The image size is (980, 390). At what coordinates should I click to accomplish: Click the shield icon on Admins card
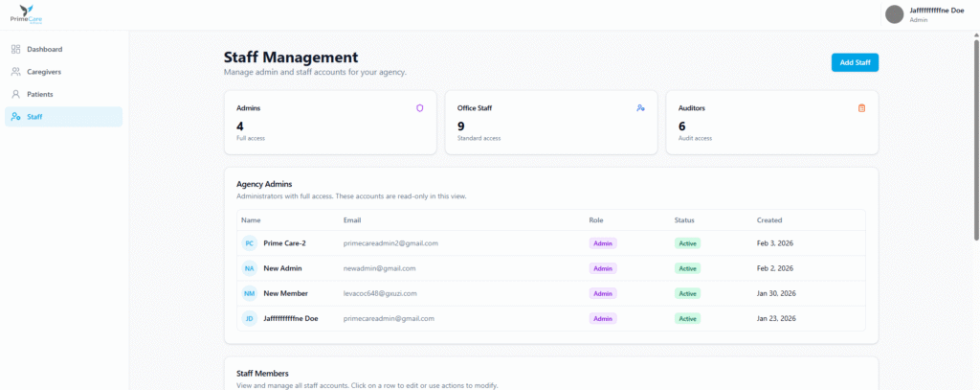pos(419,108)
